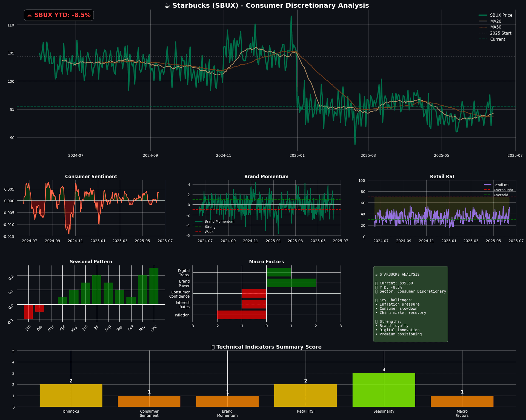Click the Brand Momentum score bar

click(x=227, y=401)
